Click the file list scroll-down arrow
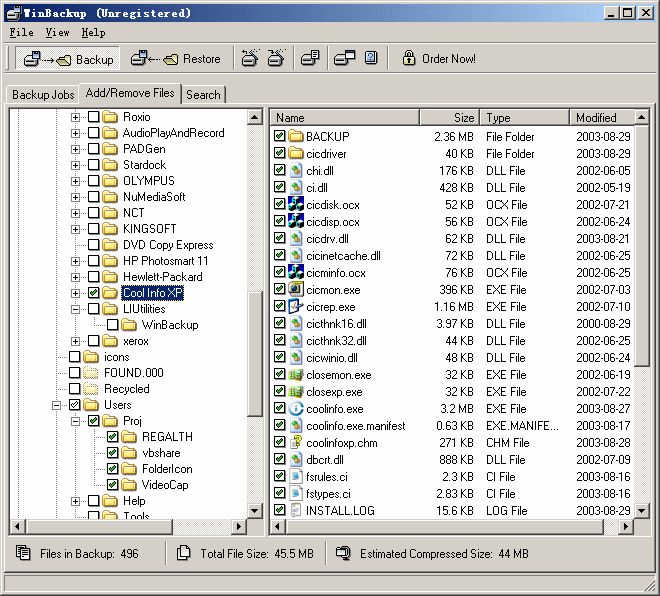 (x=641, y=511)
